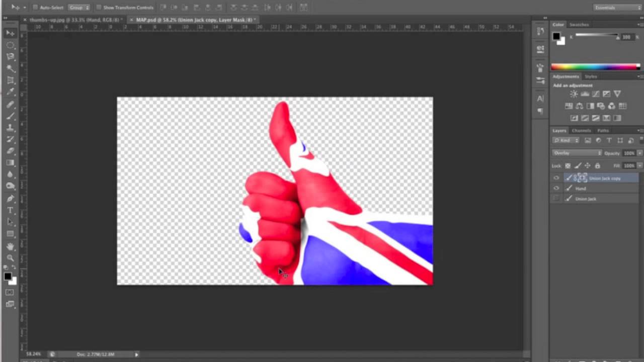Select the Zoom tool
Screen dimensions: 644x362
click(10, 258)
